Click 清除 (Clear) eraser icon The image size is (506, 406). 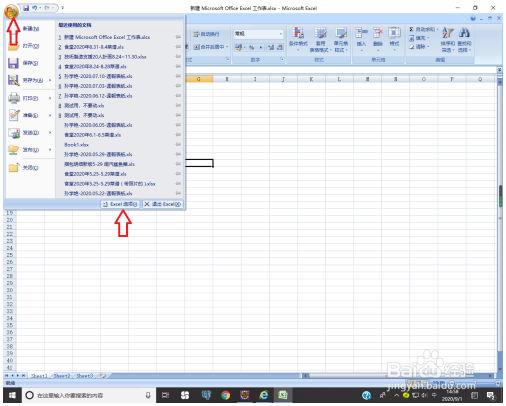pyautogui.click(x=412, y=47)
